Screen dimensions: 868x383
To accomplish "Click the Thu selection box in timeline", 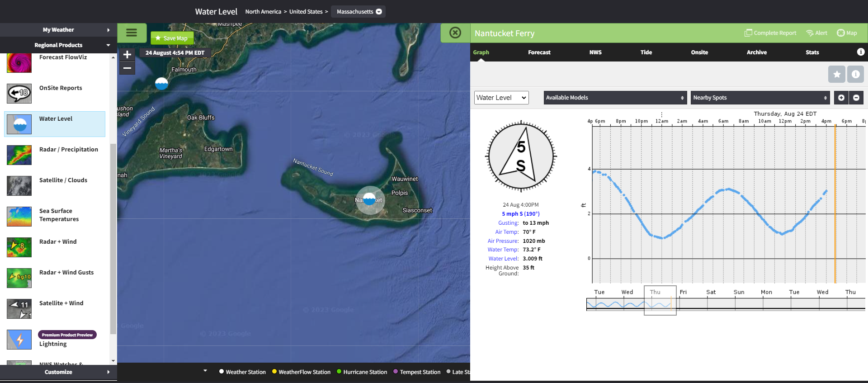I will click(x=660, y=300).
